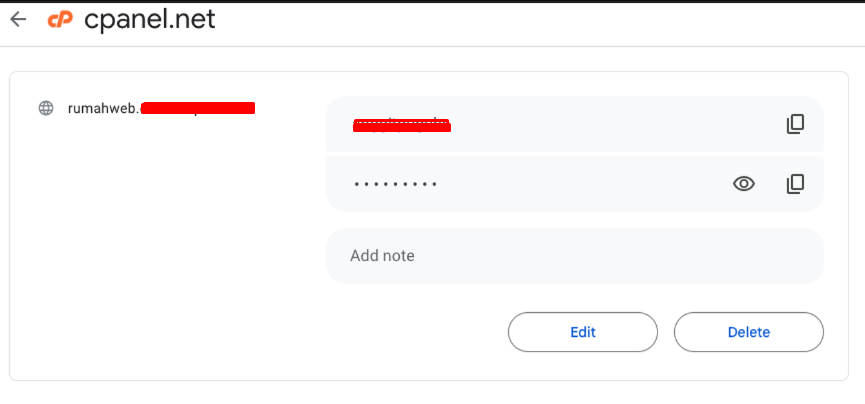Click the Delete button
This screenshot has width=865, height=404.
pos(749,332)
